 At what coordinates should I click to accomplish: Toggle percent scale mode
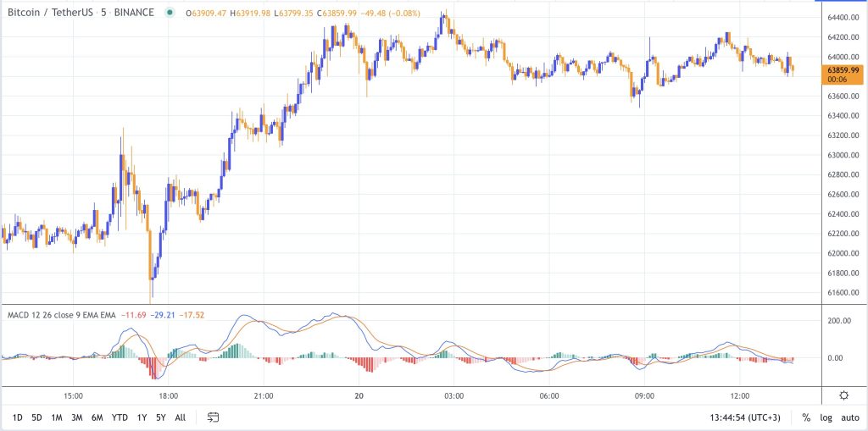coord(806,417)
